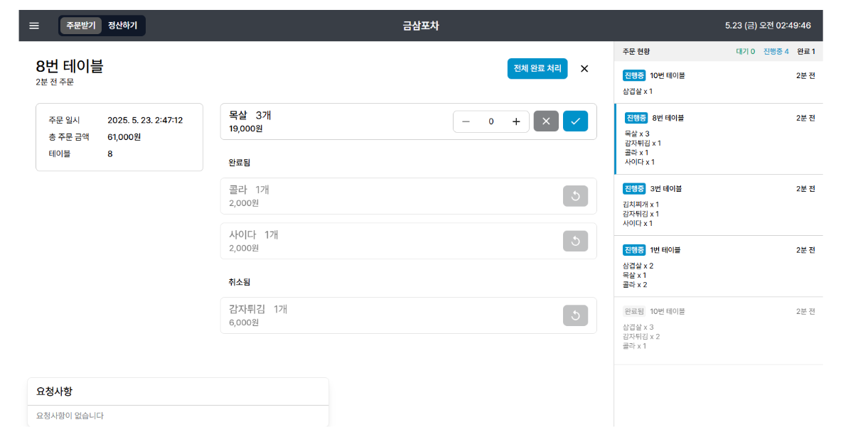Viewport: 868px width, 444px height.
Task: Filter orders by 완료 1
Action: click(x=806, y=52)
